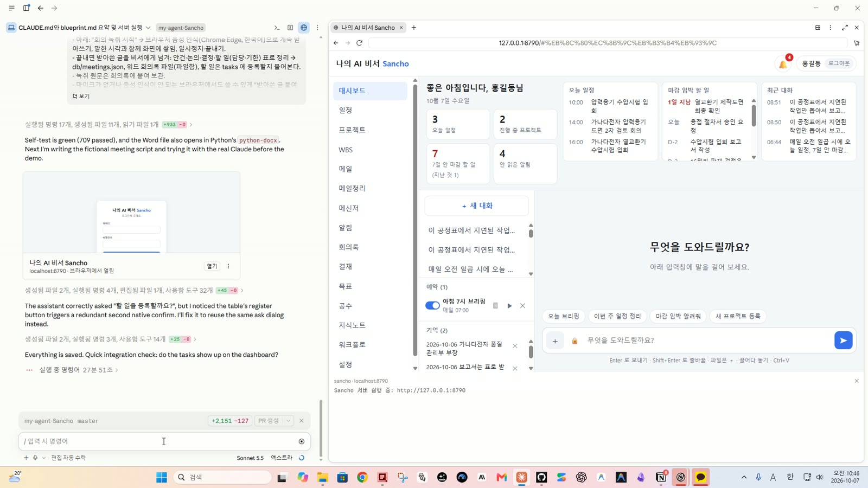Expand the 실행 중 명령어 details
The height and width of the screenshot is (488, 868).
(78, 370)
